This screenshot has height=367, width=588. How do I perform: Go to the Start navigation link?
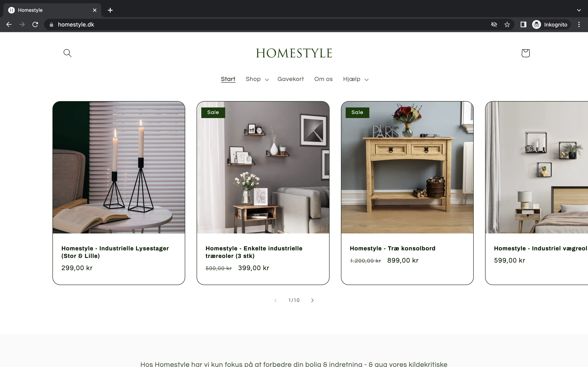coord(228,79)
